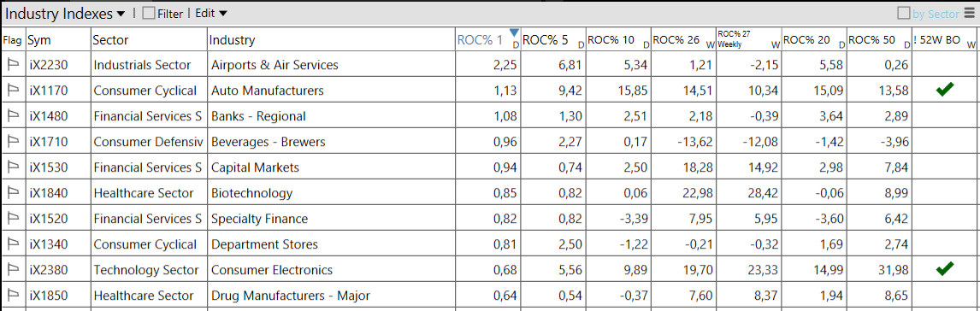Flag the Auto Manufacturers row
Viewport: 980px width, 311px height.
coord(13,91)
